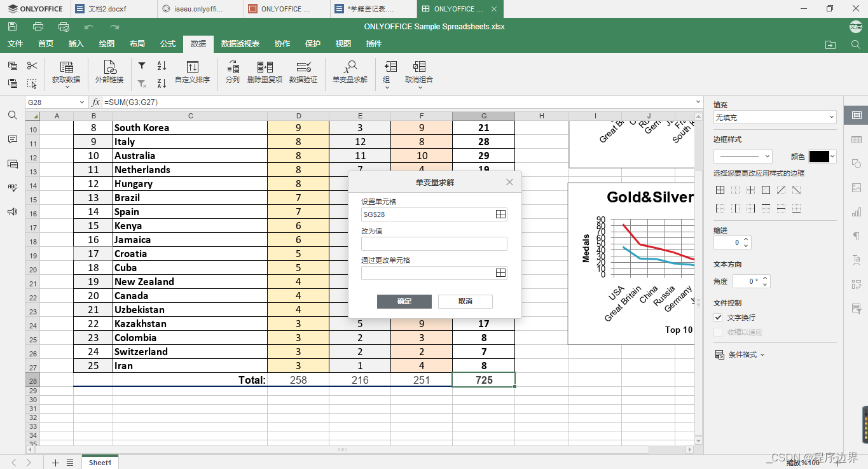Image resolution: width=868 pixels, height=469 pixels.
Task: Pick range selector for 通过更改单元格 field
Action: 500,273
